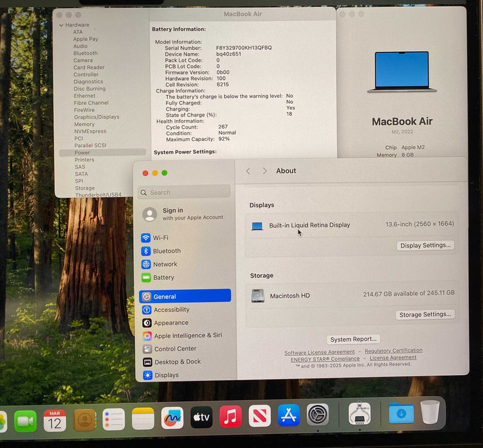Click the System Report button
Screen dimensions: 483x448
(x=354, y=339)
